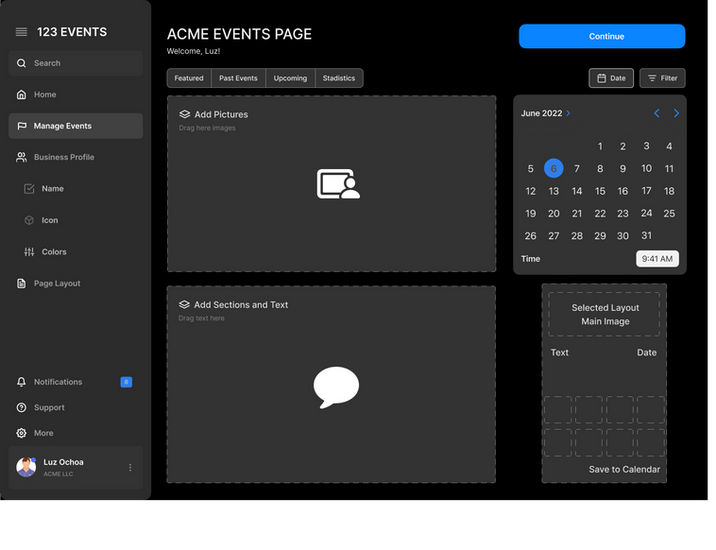Viewport: 716px width, 550px height.
Task: Go to previous month with left arrow
Action: 657,113
